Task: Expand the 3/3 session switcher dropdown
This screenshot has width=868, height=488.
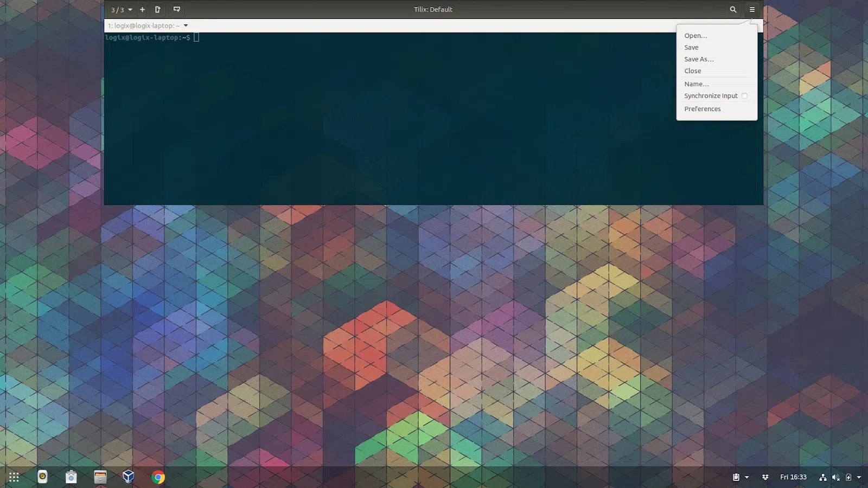Action: coord(122,10)
